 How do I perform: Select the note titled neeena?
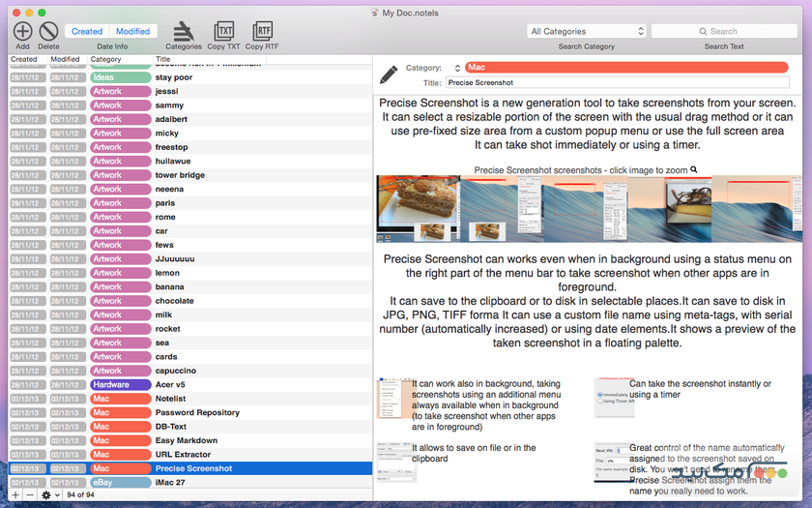click(x=190, y=190)
